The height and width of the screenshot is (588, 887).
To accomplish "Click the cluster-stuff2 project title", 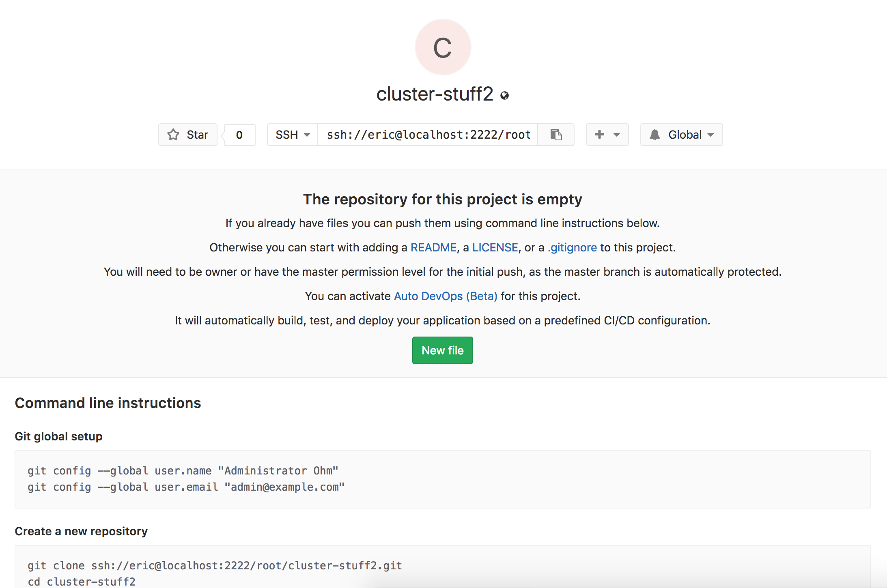I will point(435,94).
